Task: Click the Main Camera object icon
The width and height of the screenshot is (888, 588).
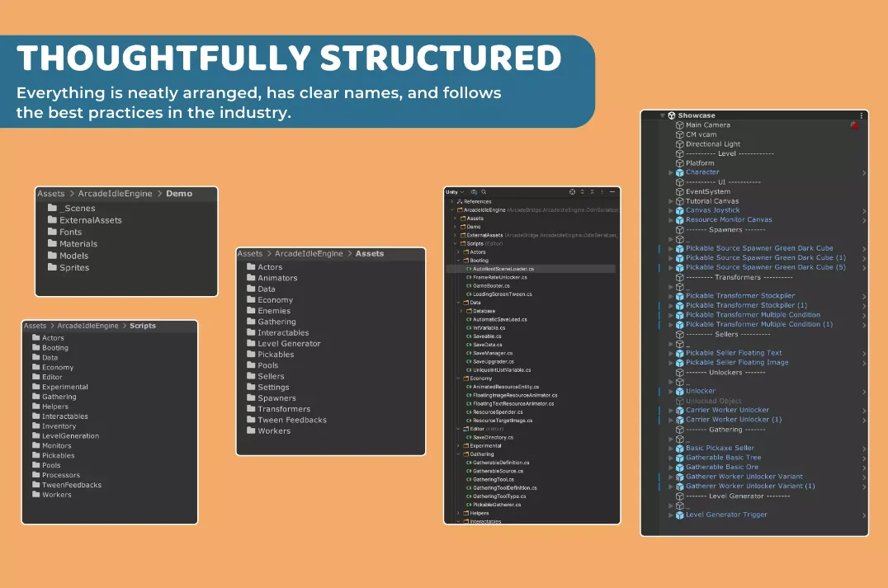Action: pos(679,125)
